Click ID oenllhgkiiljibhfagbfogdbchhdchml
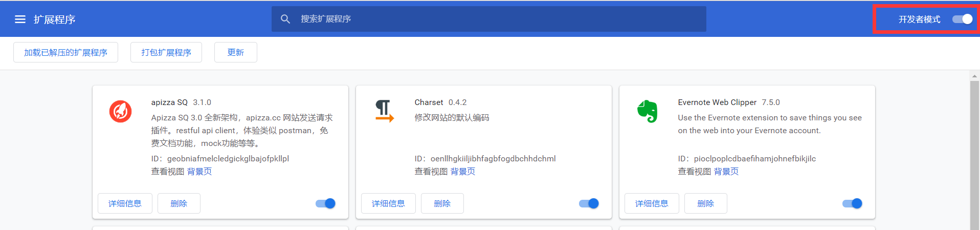This screenshot has width=980, height=230. click(485, 159)
